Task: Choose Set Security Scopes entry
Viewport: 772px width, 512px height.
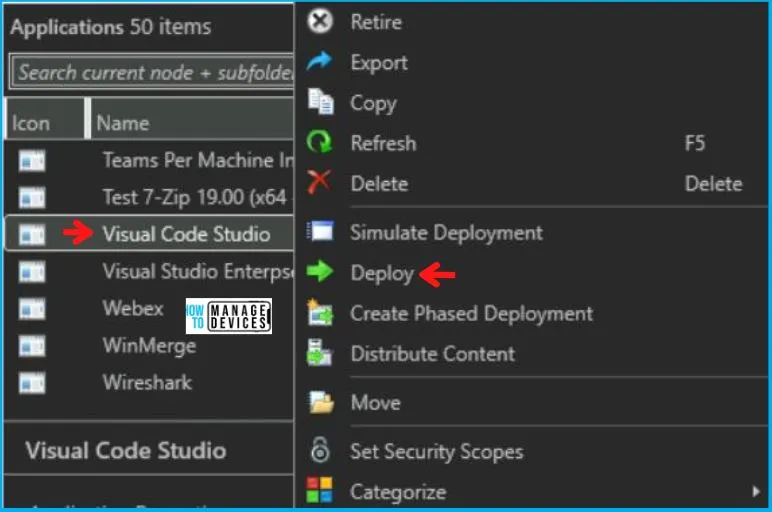Action: click(532, 451)
